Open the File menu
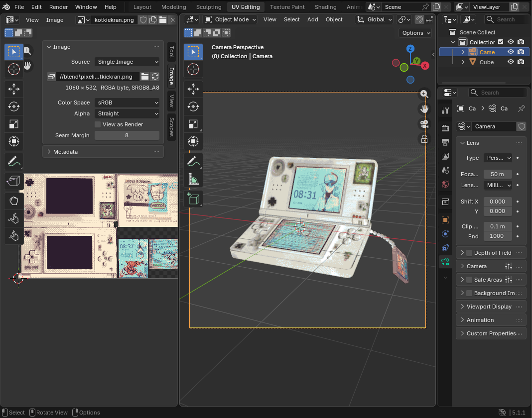The height and width of the screenshot is (418, 532). click(19, 7)
